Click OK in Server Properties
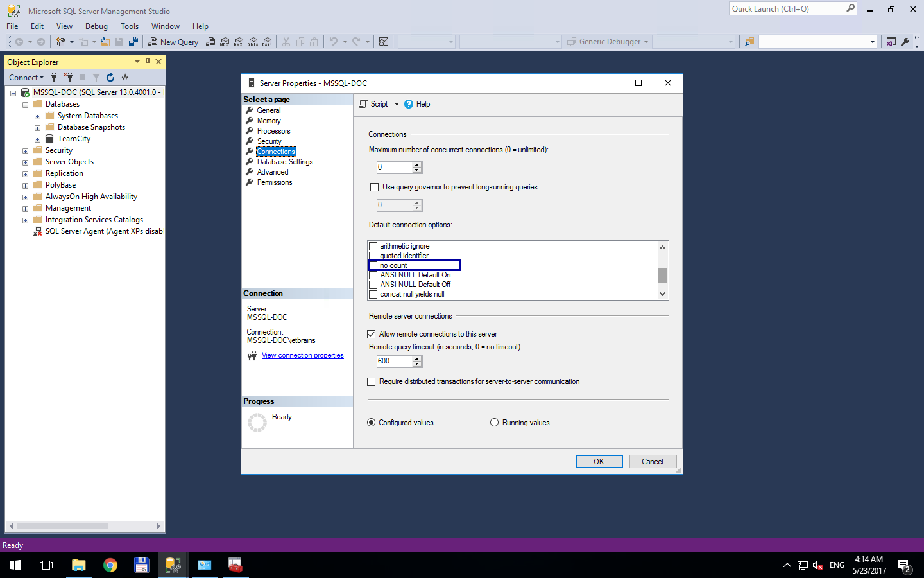This screenshot has width=924, height=578. pyautogui.click(x=599, y=462)
